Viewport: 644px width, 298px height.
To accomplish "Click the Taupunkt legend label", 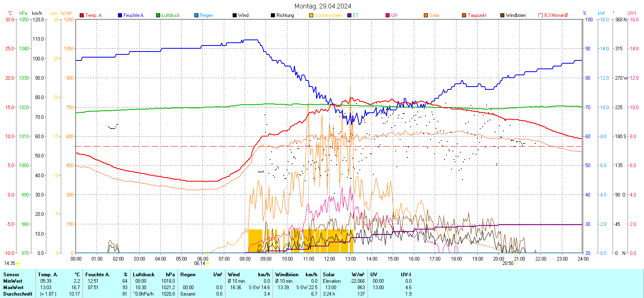I will [x=477, y=15].
